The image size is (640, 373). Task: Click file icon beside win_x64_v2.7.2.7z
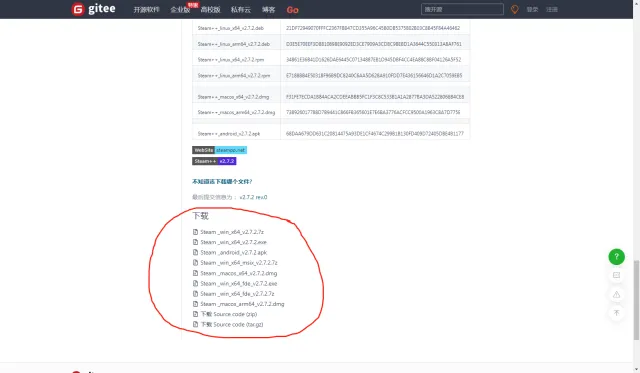(x=195, y=232)
